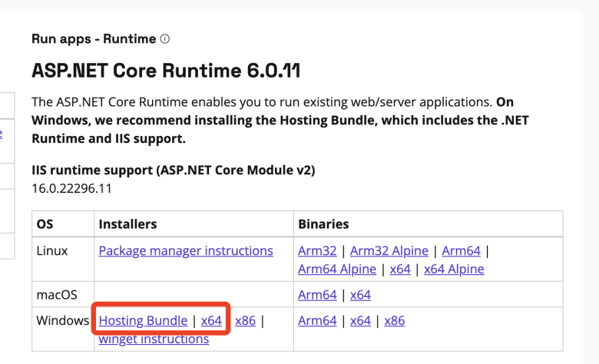Click the IIS runtime support subheading

pos(173,170)
